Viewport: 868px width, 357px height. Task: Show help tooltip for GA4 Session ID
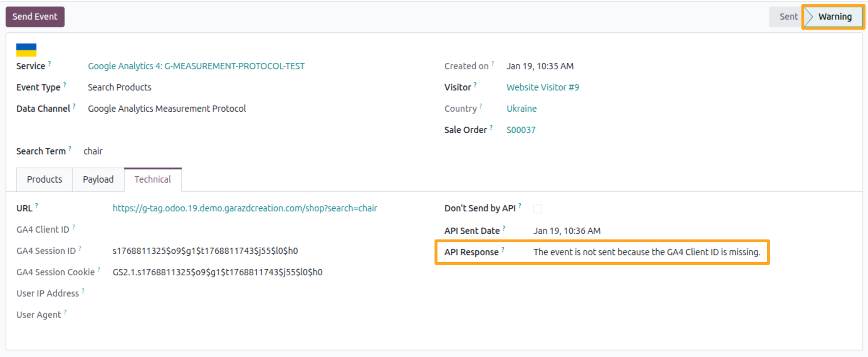[80, 248]
